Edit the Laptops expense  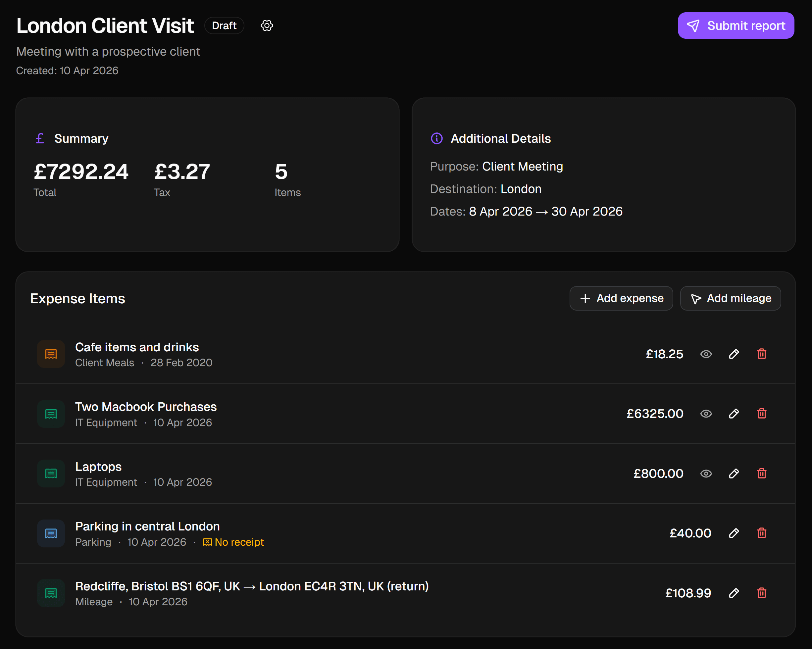click(x=734, y=474)
